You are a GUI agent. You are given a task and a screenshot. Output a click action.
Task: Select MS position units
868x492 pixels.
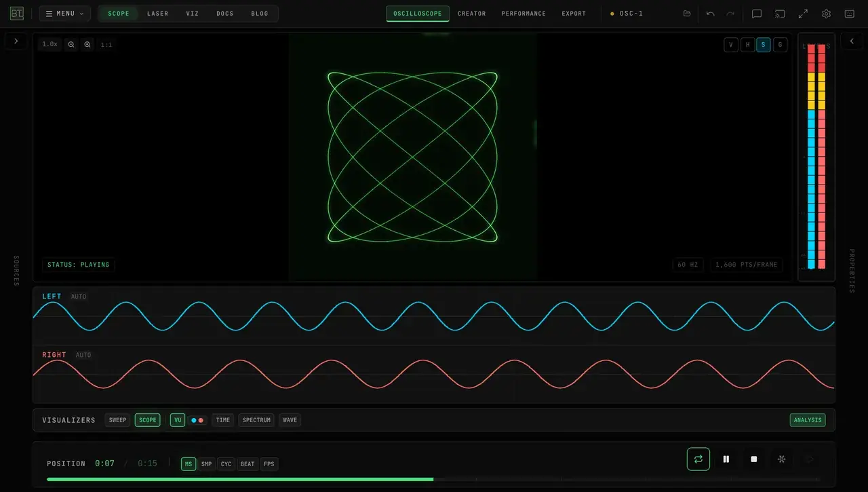189,464
